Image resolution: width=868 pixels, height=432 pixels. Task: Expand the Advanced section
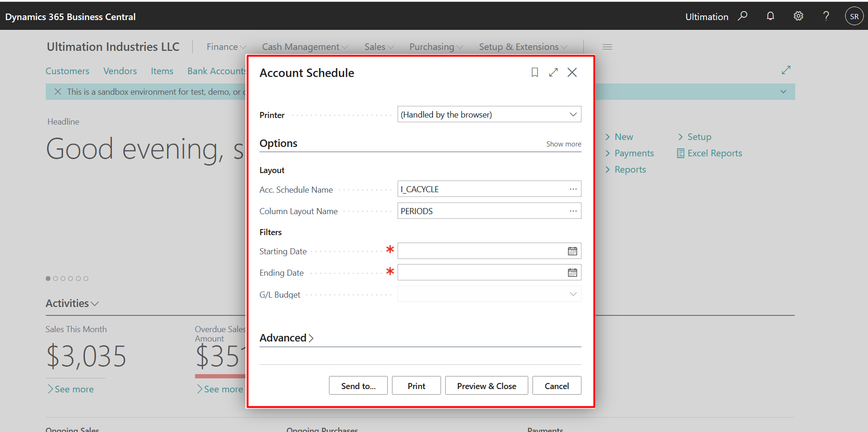click(x=287, y=337)
